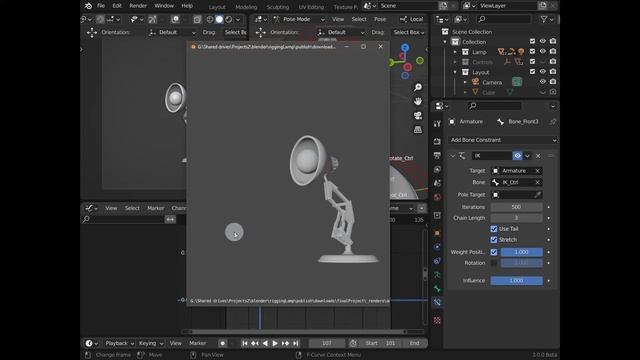Toggle perspective/orthographic grid icon
Viewport: 640px width, 360px height.
pyautogui.click(x=418, y=130)
